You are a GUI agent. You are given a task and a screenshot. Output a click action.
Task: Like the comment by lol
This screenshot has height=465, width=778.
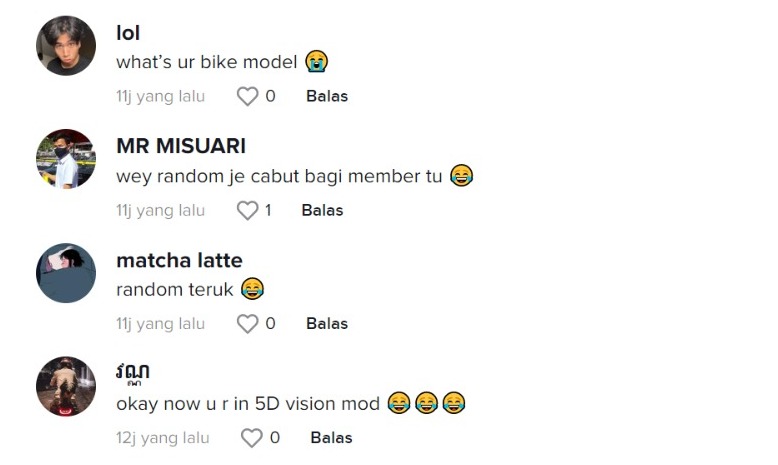point(247,96)
